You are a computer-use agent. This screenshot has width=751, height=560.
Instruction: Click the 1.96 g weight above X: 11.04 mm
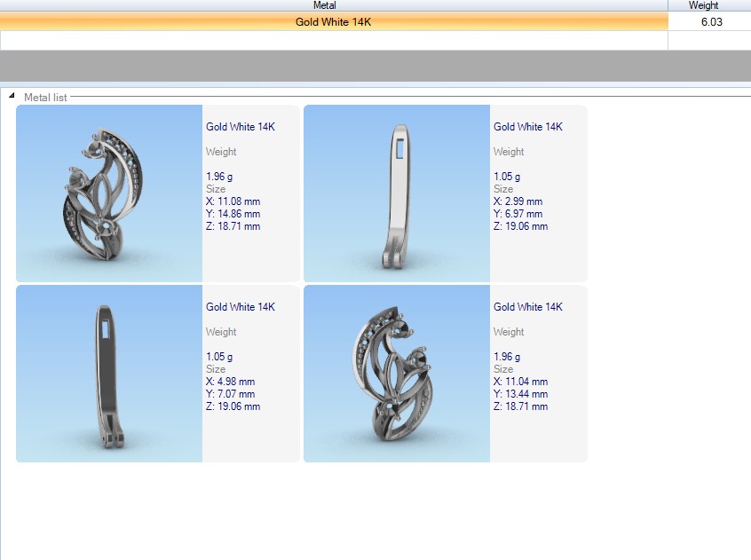click(507, 357)
